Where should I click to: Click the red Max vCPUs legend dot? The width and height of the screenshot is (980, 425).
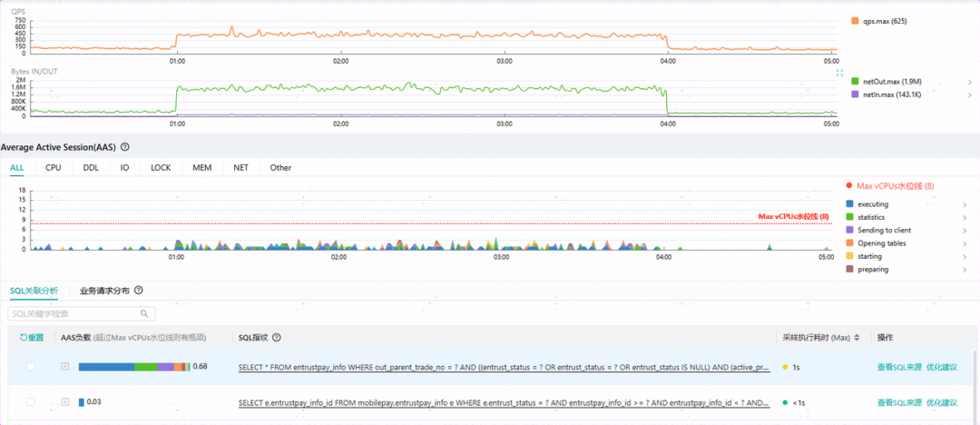[x=848, y=186]
